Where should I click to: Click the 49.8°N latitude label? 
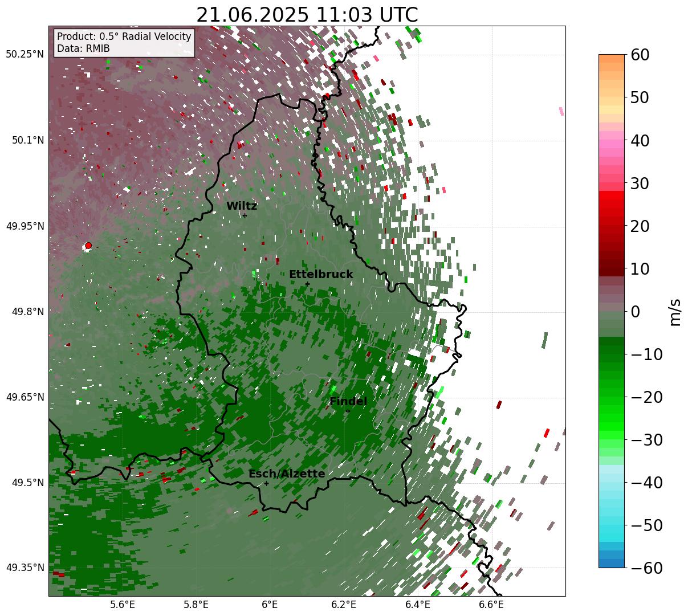pyautogui.click(x=27, y=312)
